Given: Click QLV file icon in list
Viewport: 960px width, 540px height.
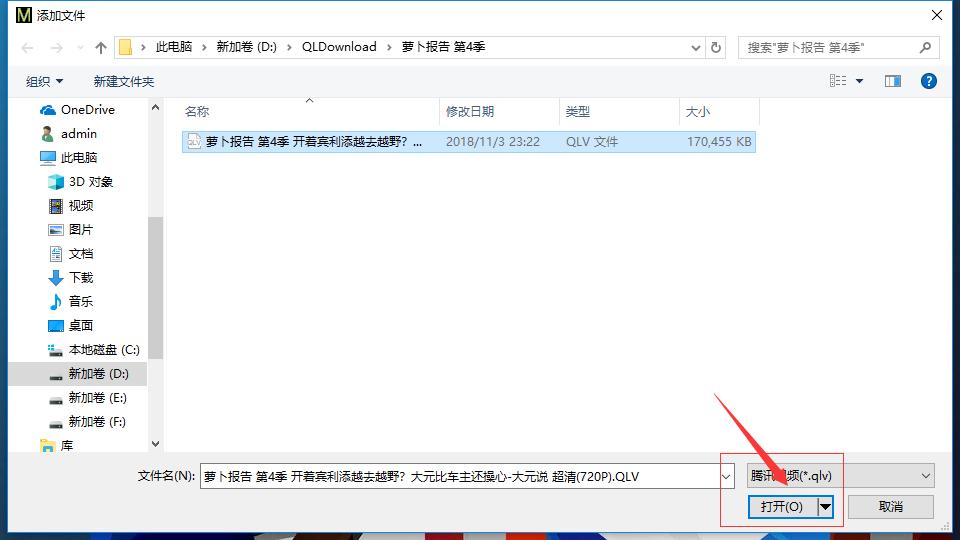Looking at the screenshot, I should 194,141.
